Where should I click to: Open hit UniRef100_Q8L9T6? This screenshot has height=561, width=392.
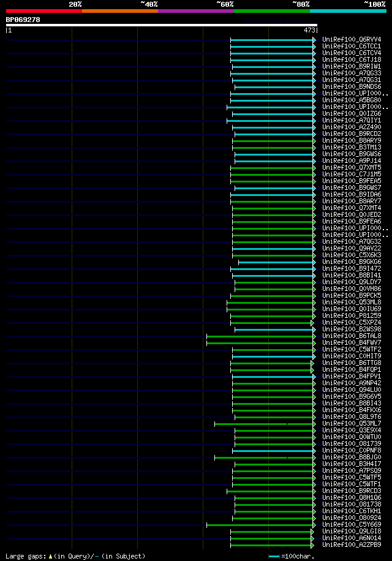tap(352, 417)
